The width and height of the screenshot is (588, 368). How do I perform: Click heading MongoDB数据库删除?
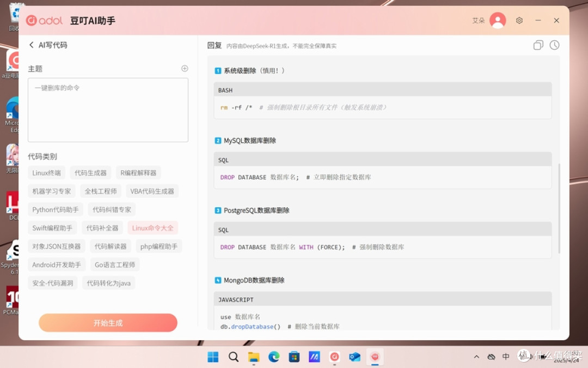pos(254,280)
